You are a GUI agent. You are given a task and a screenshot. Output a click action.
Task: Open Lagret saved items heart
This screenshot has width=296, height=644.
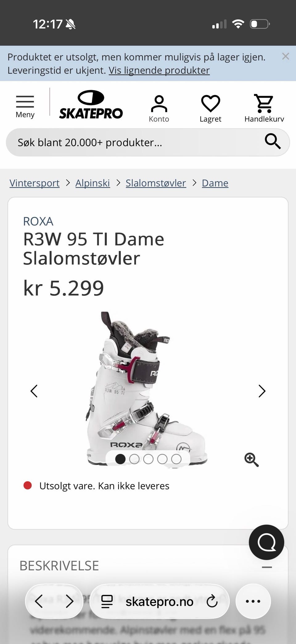pyautogui.click(x=210, y=109)
